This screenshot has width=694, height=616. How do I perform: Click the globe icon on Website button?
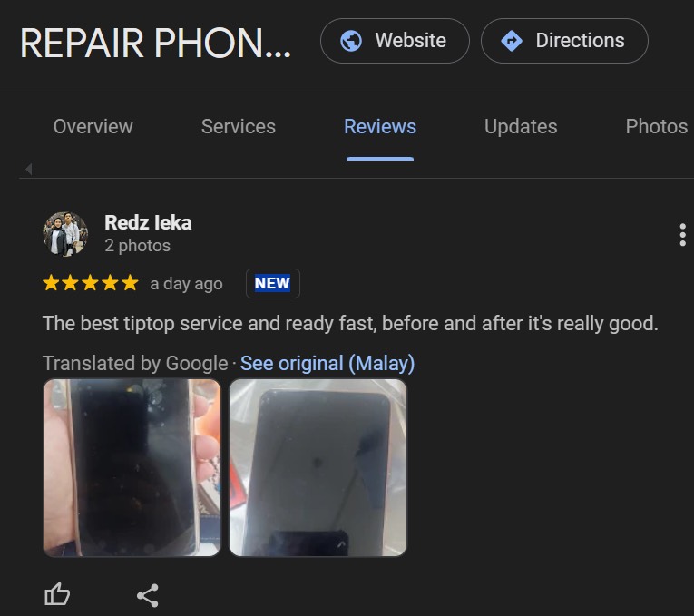(351, 41)
